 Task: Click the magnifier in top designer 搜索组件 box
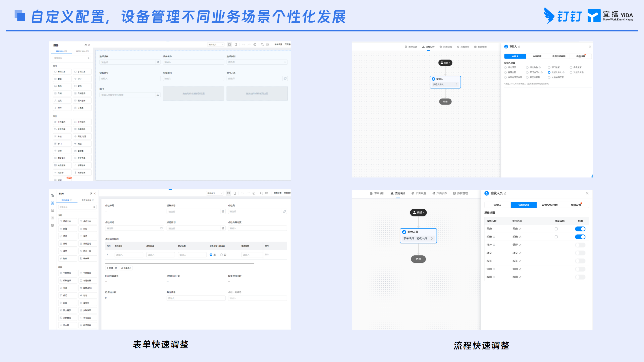tap(89, 58)
